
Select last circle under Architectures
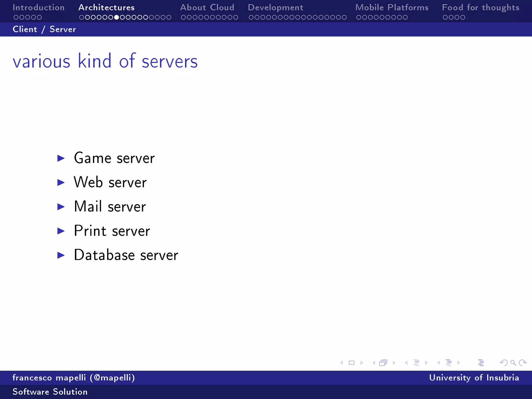pos(169,17)
